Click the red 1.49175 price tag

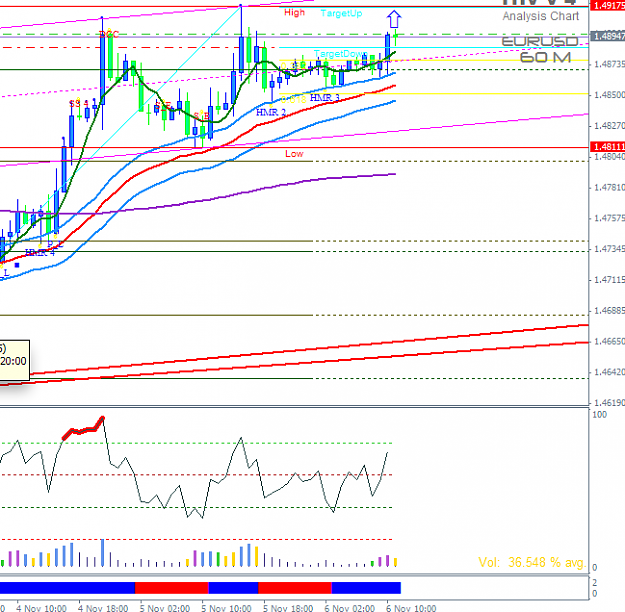coord(607,6)
